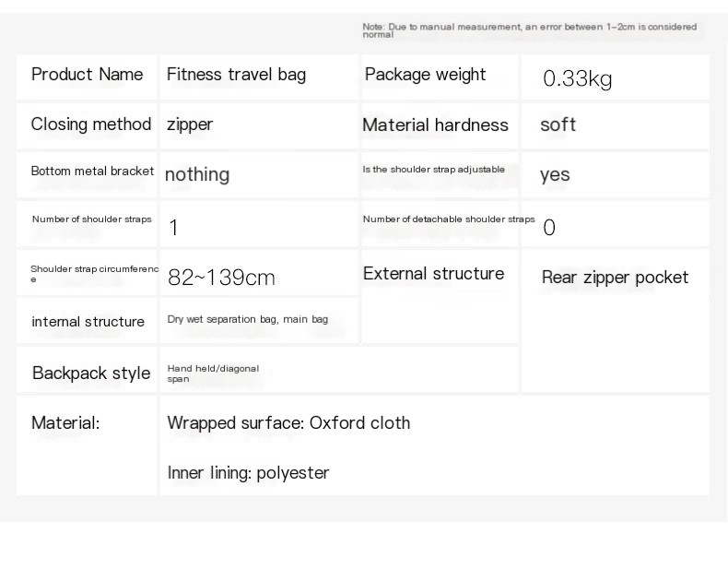Viewport: 728px width, 569px height.
Task: Click the 'Closing method' label
Action: (91, 124)
